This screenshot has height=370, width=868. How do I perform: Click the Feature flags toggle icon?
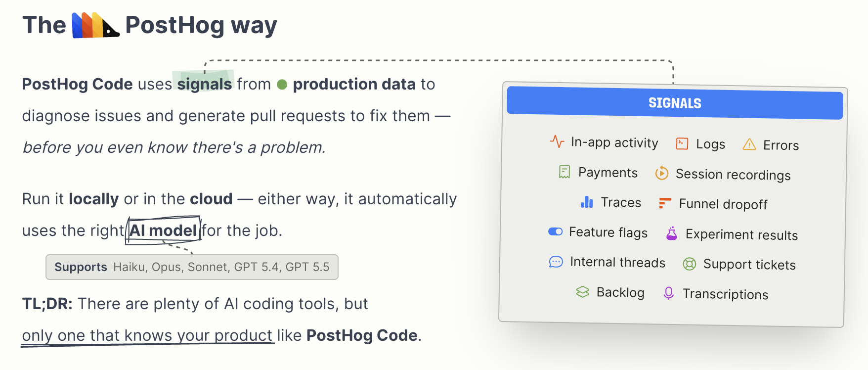click(x=556, y=231)
